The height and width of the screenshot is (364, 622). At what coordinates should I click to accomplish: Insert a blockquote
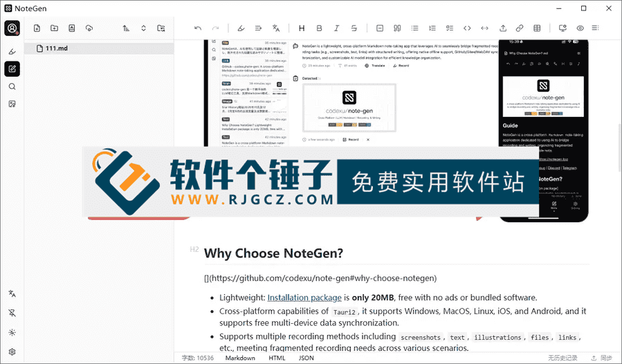(x=397, y=28)
